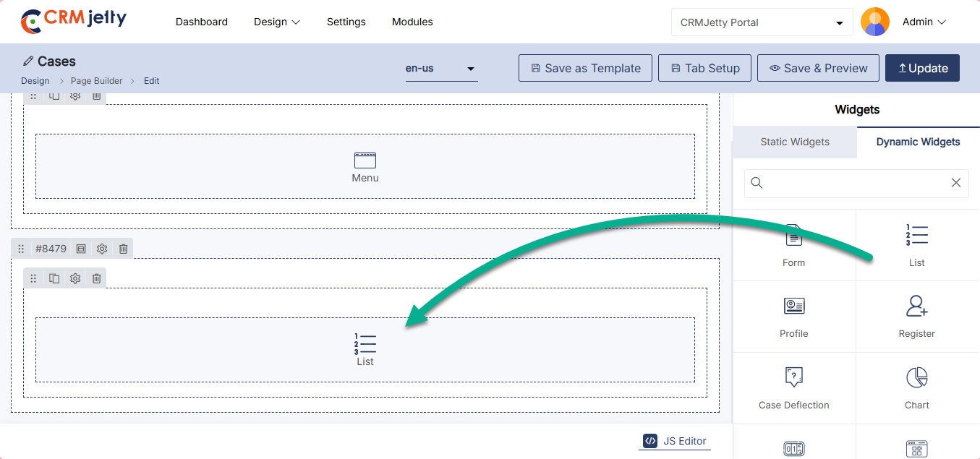Go to Modules in top navigation

[412, 22]
